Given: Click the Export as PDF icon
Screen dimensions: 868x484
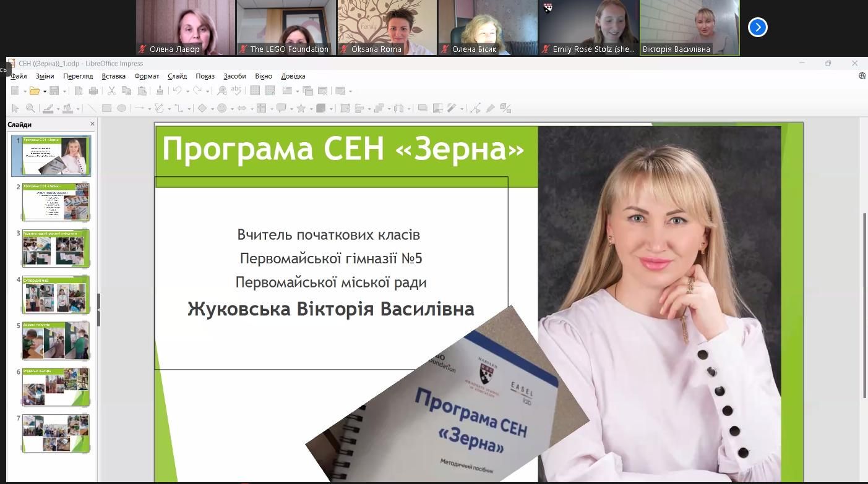Looking at the screenshot, I should click(79, 91).
